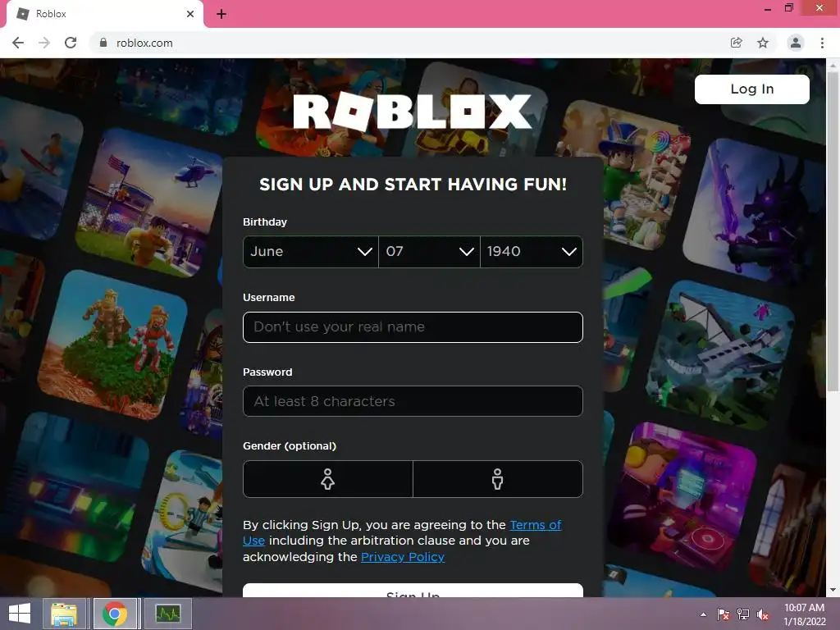840x630 pixels.
Task: Click the Sign Up button
Action: [413, 591]
